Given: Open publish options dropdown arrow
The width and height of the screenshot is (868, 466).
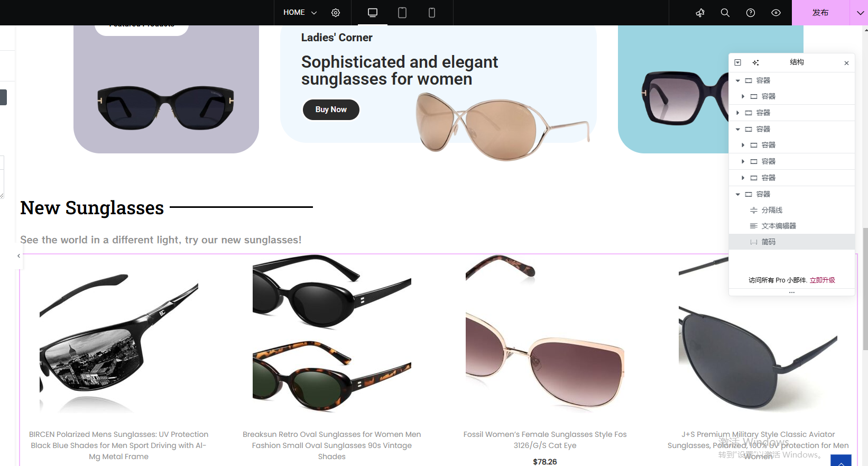Looking at the screenshot, I should (859, 13).
